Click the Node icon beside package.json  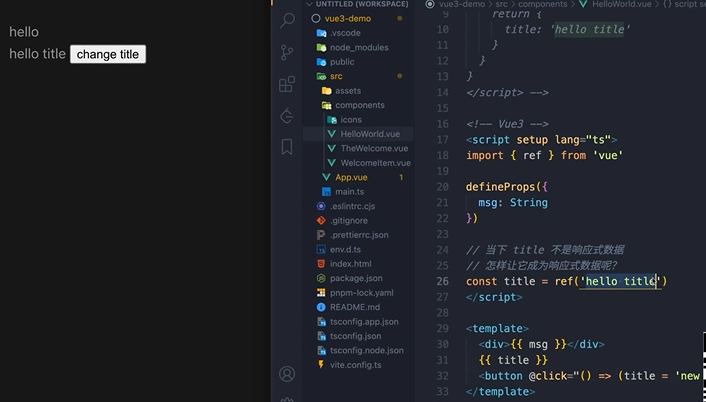(321, 278)
